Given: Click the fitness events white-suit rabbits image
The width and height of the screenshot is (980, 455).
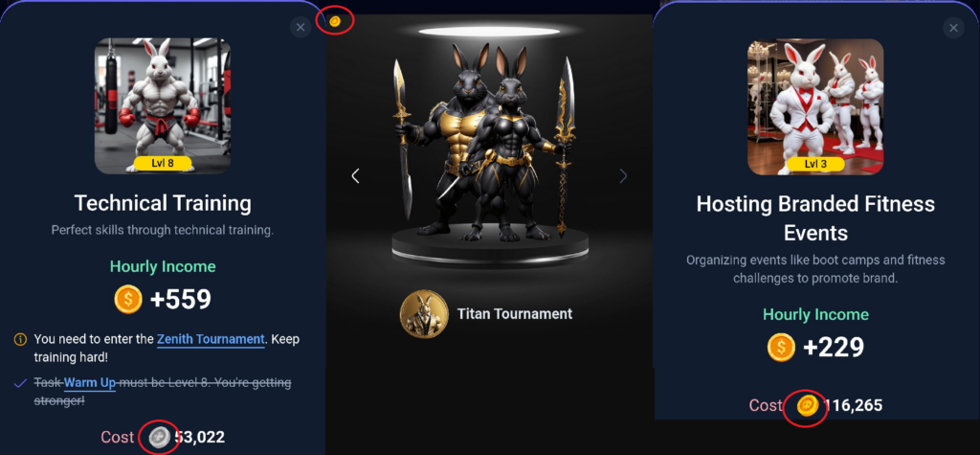Looking at the screenshot, I should (x=815, y=107).
